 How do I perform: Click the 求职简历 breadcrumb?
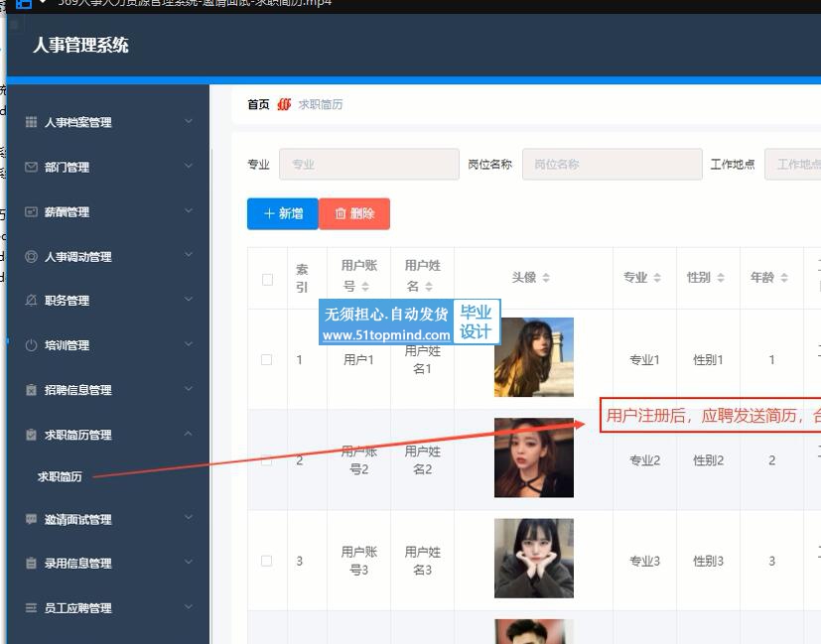coord(321,104)
